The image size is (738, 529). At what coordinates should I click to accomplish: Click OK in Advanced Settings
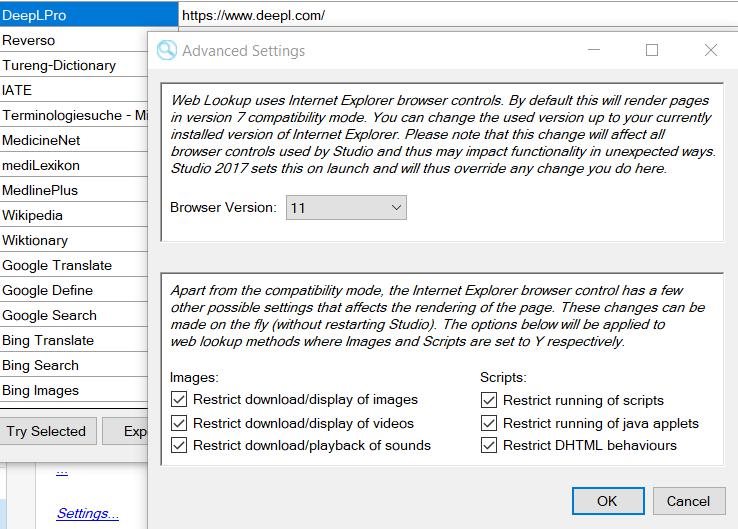point(608,501)
